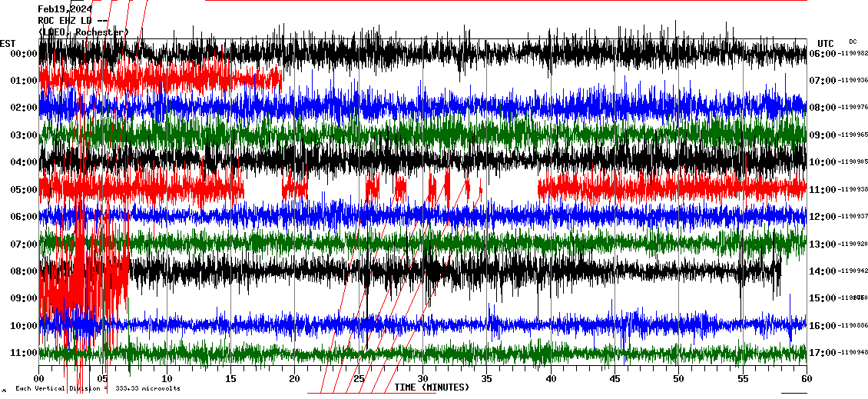Select the 06:00 EST row label

23,217
